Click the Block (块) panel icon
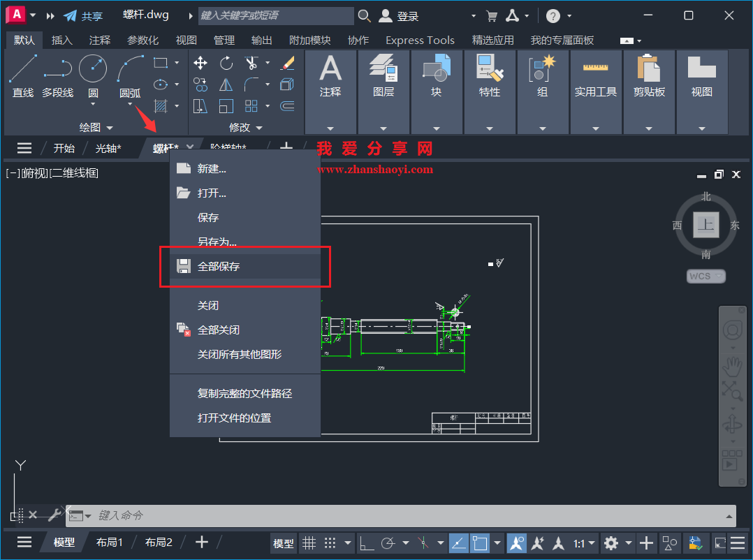 [436, 70]
